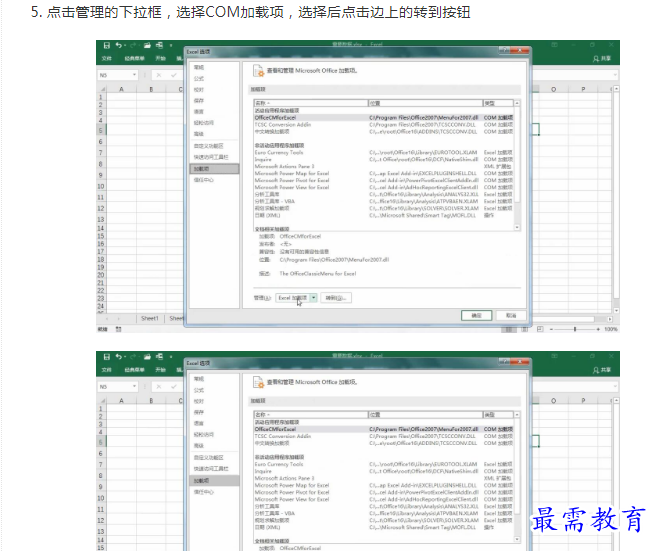
Task: Open Quick Access customize arrow in first screenshot
Action: pos(171,45)
